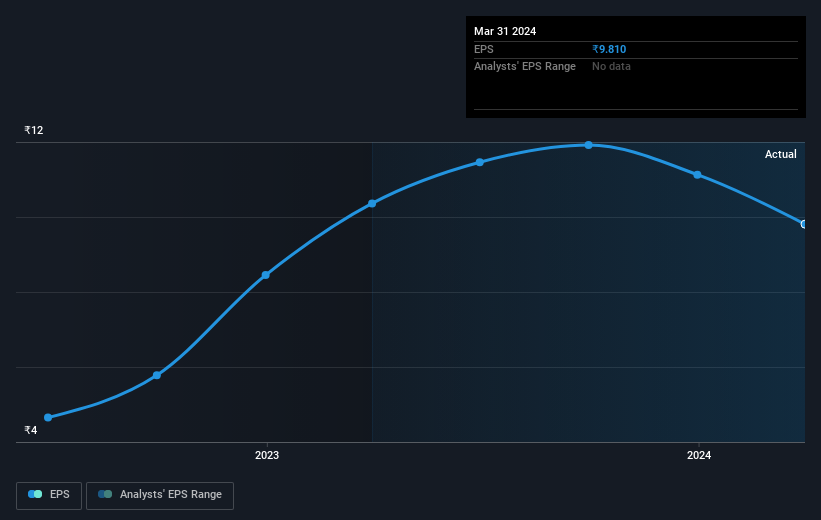This screenshot has width=821, height=520.
Task: Select the peak EPS data point near ₹12
Action: click(x=589, y=145)
